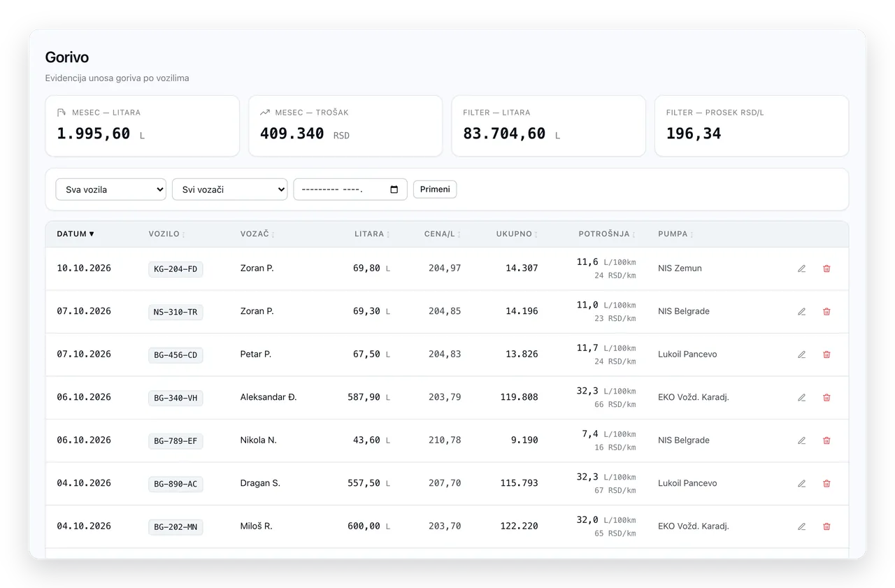Viewport: 895px width, 588px height.
Task: Sort table by DATUM column
Action: [76, 234]
